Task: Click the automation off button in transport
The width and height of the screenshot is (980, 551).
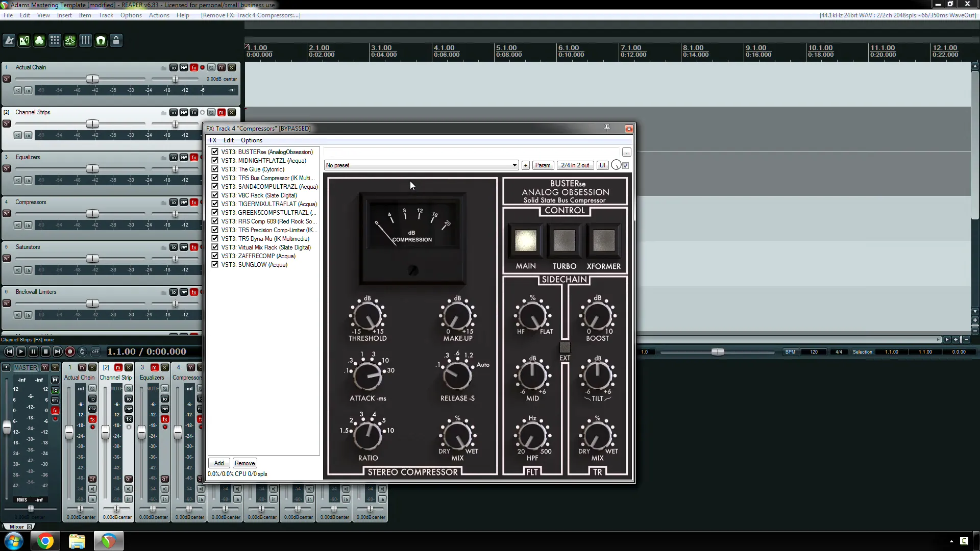Action: click(x=95, y=352)
